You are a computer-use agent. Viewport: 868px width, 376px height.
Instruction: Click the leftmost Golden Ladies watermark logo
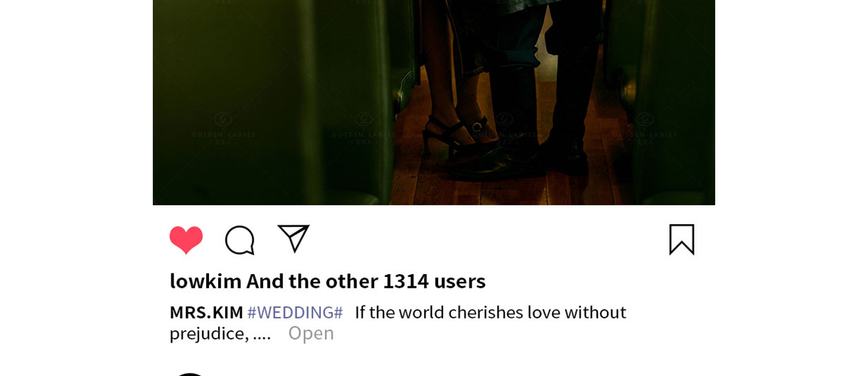click(224, 128)
